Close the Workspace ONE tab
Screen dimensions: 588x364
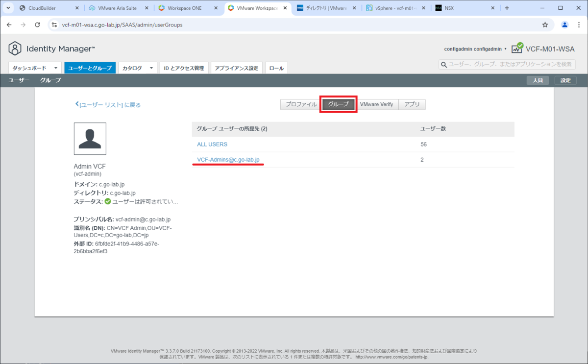tap(216, 8)
